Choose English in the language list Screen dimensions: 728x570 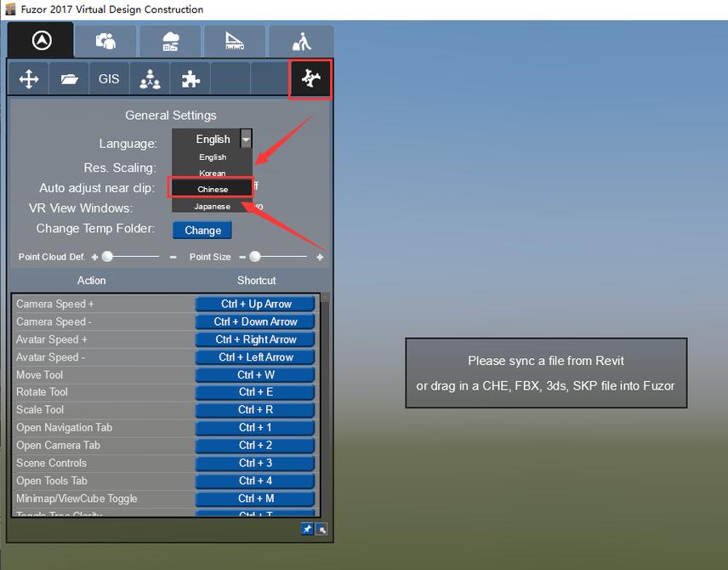(213, 157)
